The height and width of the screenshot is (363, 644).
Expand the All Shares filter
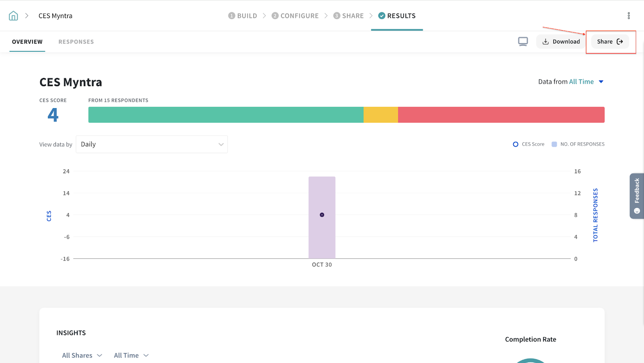pyautogui.click(x=82, y=355)
